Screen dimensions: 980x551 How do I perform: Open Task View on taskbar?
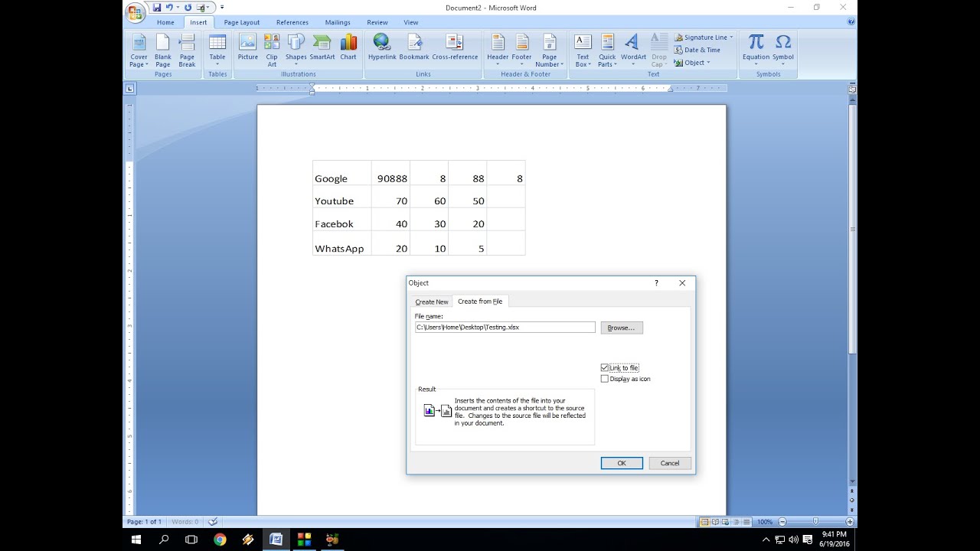pos(191,540)
